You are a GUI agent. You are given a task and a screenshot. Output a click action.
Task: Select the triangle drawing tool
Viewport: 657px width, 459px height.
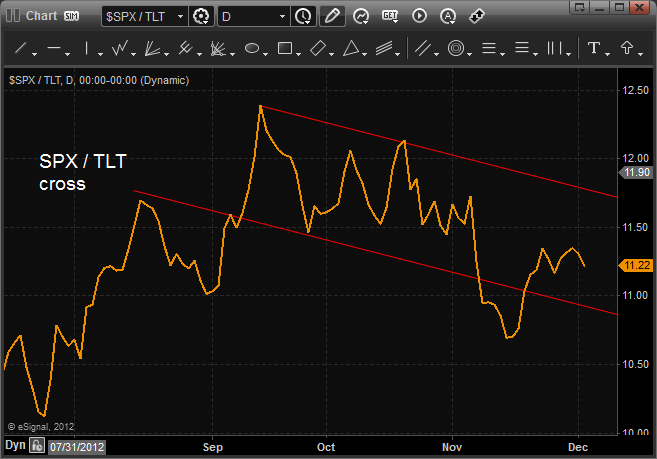pos(351,48)
